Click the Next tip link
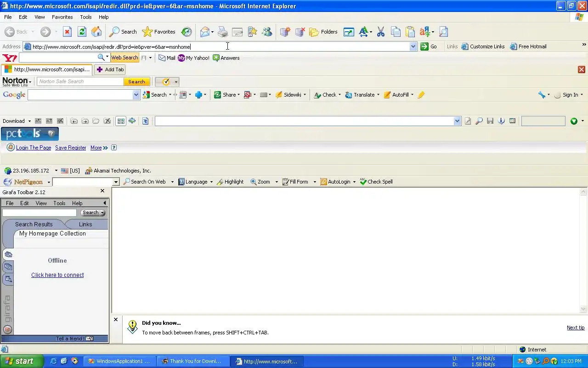 [x=576, y=328]
